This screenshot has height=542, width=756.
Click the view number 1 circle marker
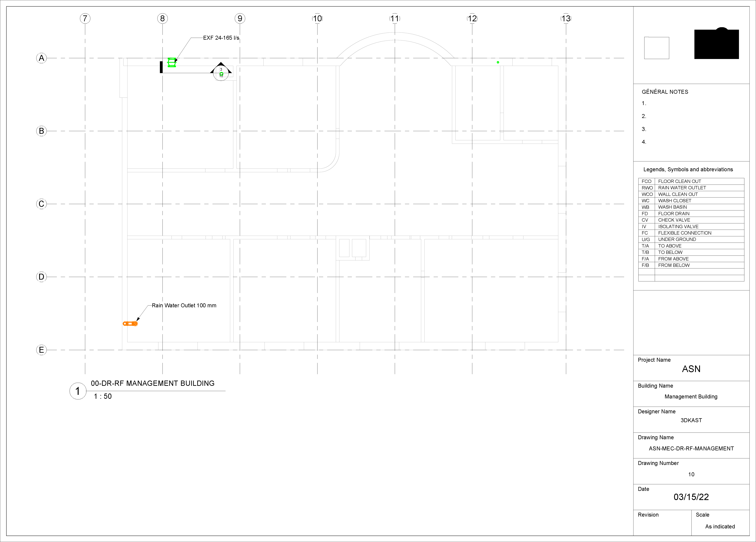coord(78,391)
